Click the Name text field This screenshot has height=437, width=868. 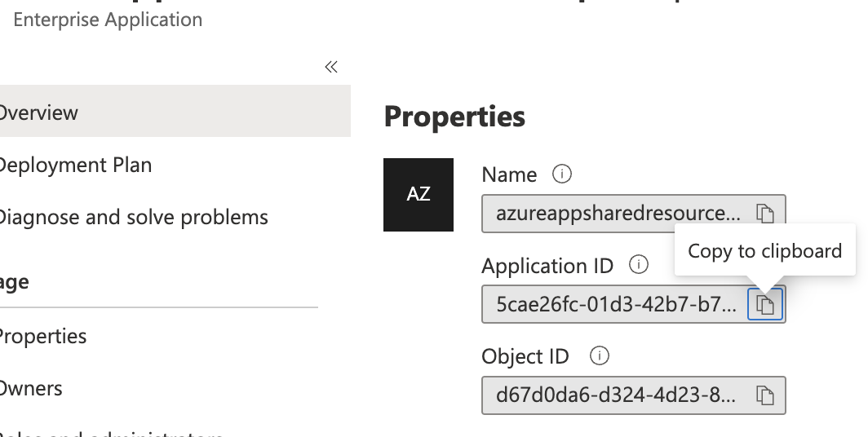click(618, 214)
